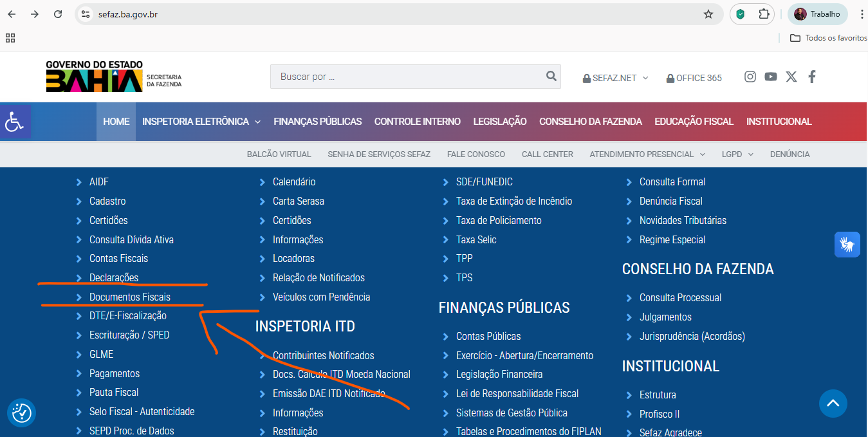Open the Finanças Públicas menu item
The width and height of the screenshot is (868, 437).
[317, 122]
